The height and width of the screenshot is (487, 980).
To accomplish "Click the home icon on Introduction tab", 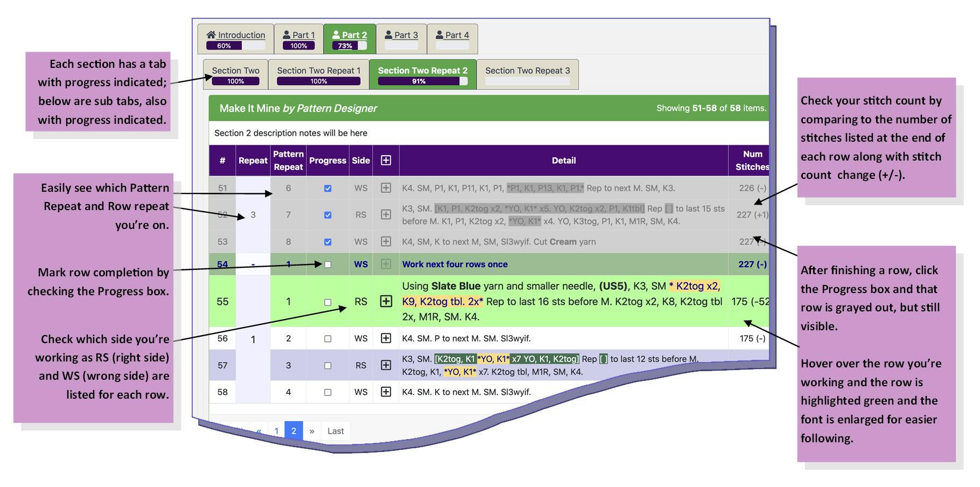I will click(211, 34).
